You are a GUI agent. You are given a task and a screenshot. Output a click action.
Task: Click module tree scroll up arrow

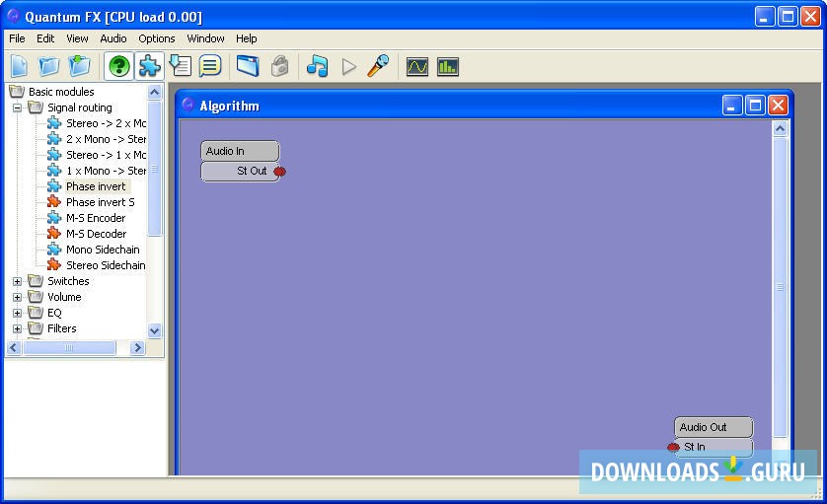[155, 93]
